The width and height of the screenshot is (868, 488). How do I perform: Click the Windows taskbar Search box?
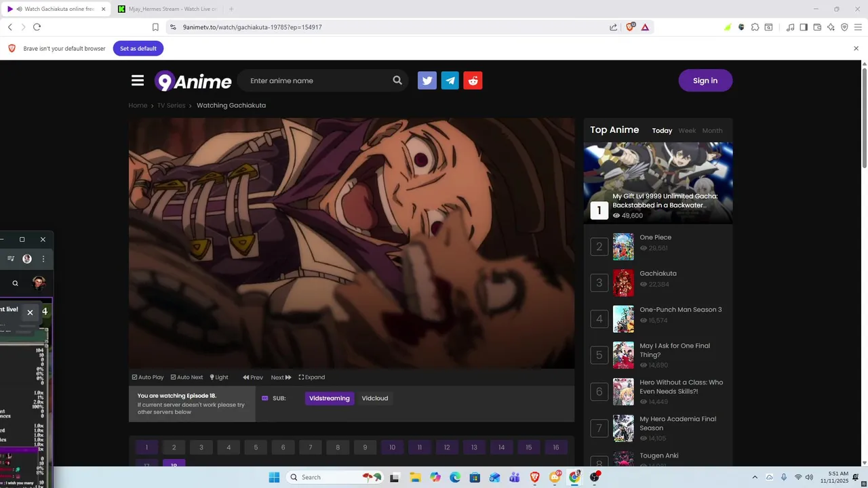334,477
